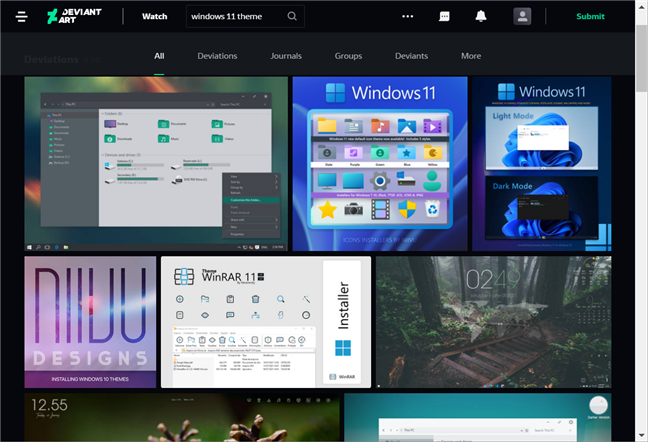Open the Watch feed
This screenshot has width=648, height=442.
coord(155,17)
